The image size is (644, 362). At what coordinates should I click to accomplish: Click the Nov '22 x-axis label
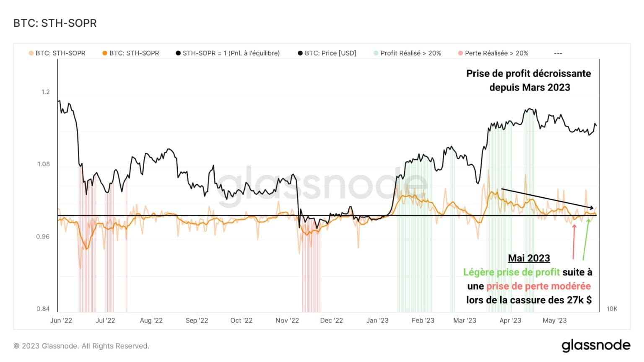coord(287,321)
